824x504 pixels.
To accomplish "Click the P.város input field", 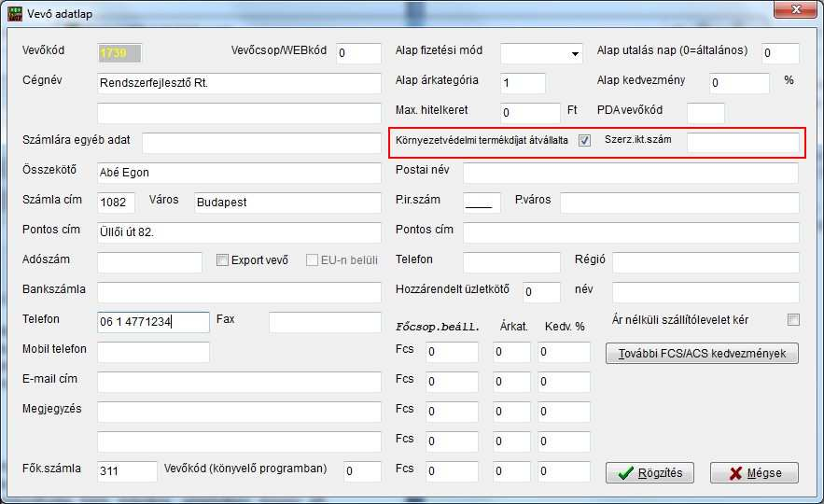I will (680, 203).
